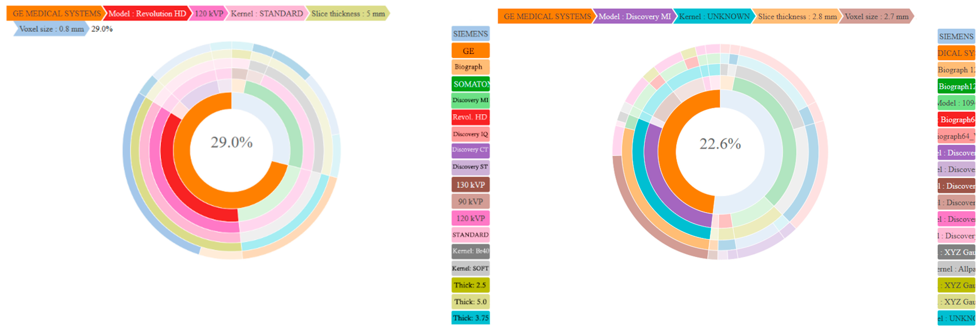Screen dimensions: 980x331
Task: Click the cyan UNKN legend swatch
Action: (957, 318)
